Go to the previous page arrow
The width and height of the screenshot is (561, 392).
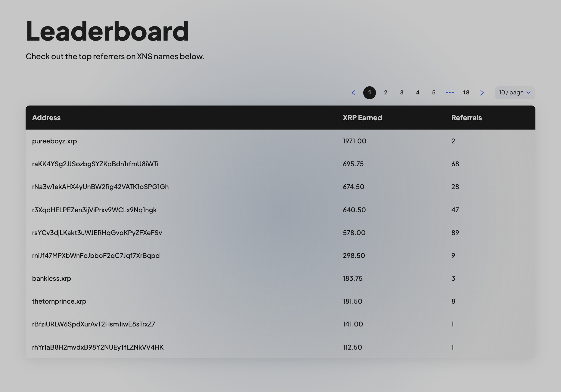pos(353,93)
